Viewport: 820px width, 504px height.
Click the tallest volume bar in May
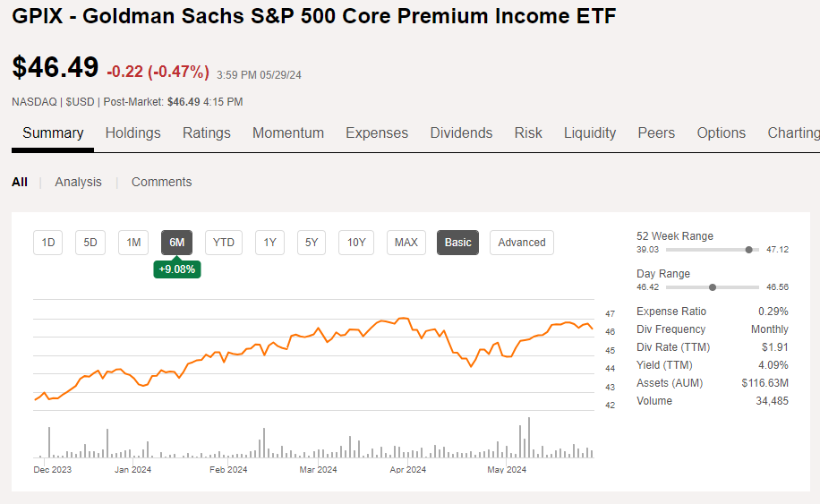click(529, 438)
